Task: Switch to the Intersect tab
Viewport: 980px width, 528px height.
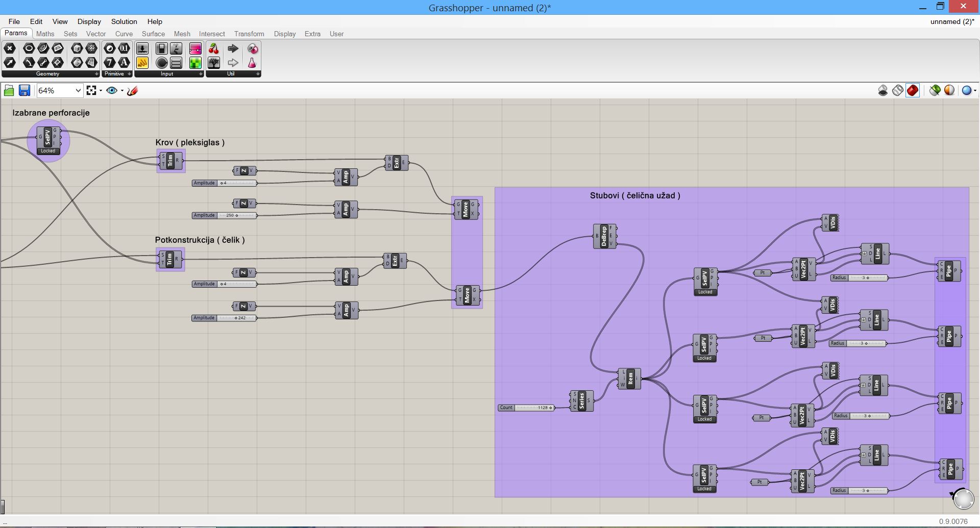Action: (x=212, y=34)
